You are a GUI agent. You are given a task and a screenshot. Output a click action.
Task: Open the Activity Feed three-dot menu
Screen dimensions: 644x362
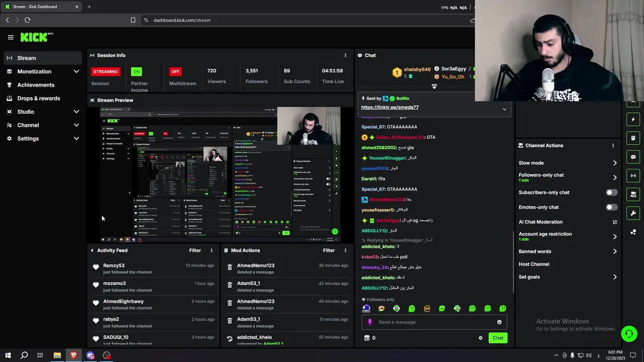pyautogui.click(x=211, y=250)
